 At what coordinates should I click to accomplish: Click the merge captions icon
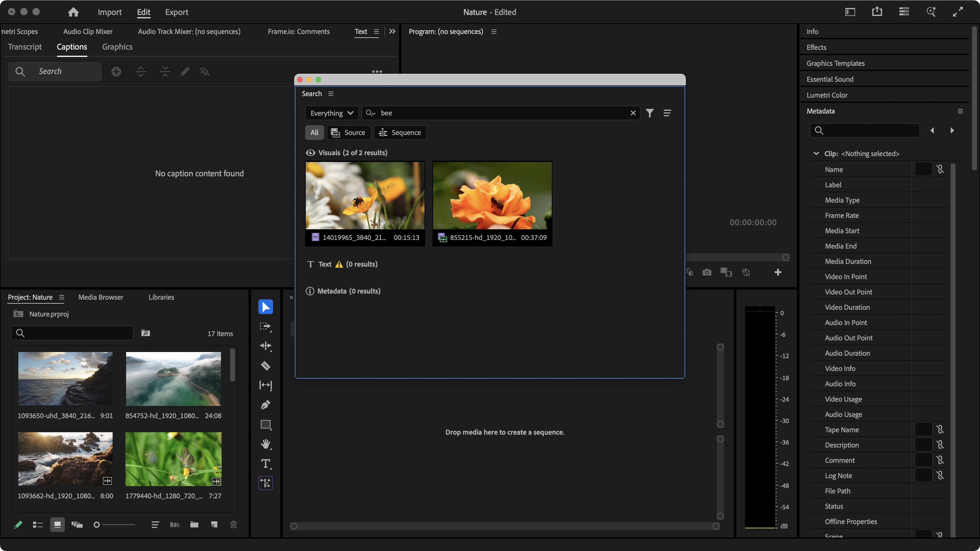(x=165, y=72)
